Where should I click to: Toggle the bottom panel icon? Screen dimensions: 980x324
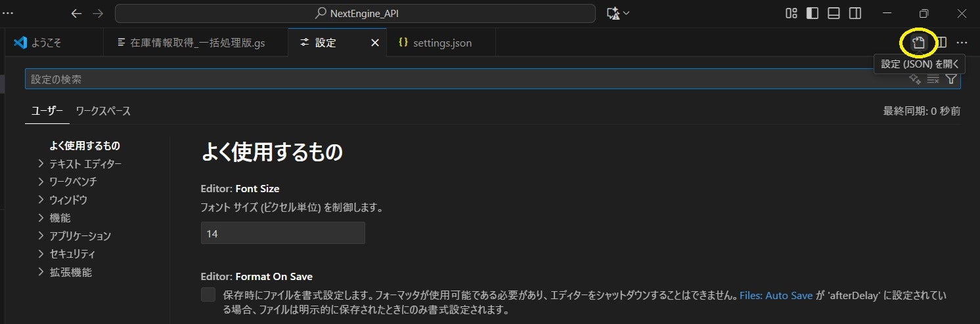pyautogui.click(x=834, y=13)
